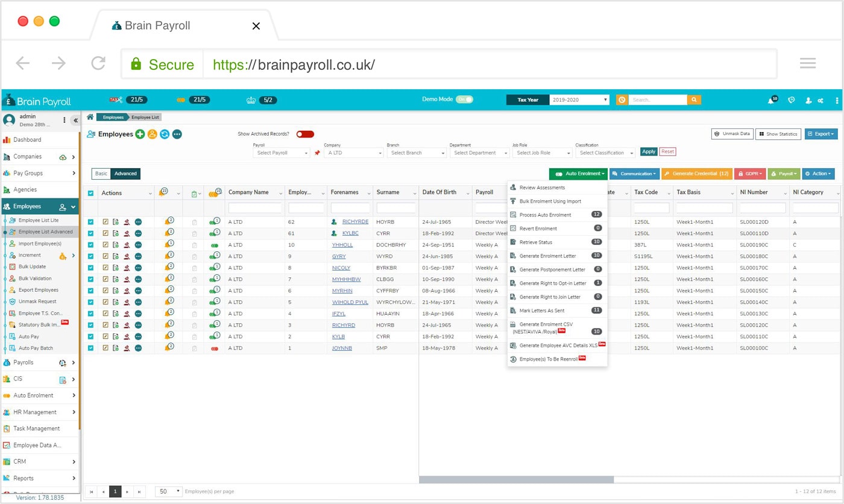The width and height of the screenshot is (844, 504).
Task: Click the blue refresh icon beside Employees heading
Action: (165, 134)
